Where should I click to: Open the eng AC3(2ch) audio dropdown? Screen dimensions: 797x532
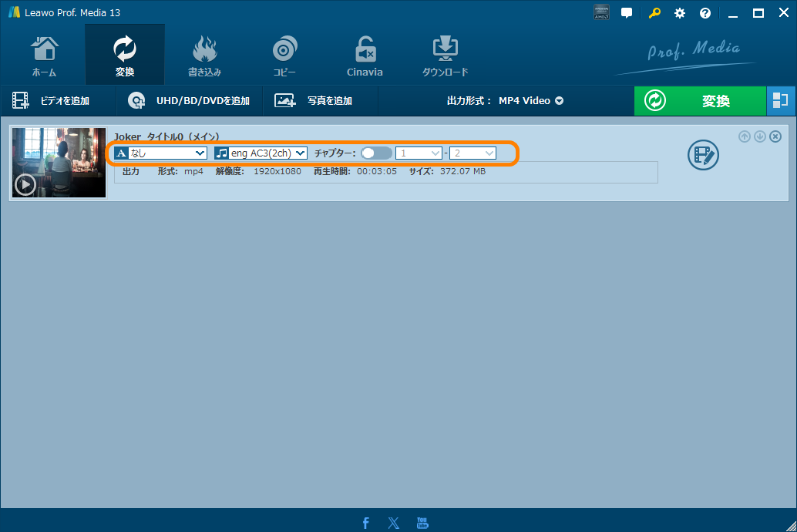(x=261, y=153)
